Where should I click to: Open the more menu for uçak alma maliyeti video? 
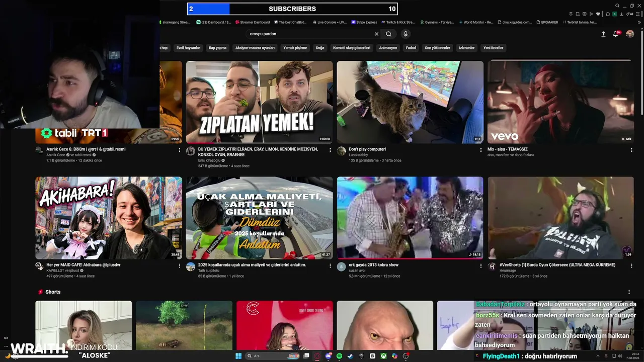(x=330, y=265)
